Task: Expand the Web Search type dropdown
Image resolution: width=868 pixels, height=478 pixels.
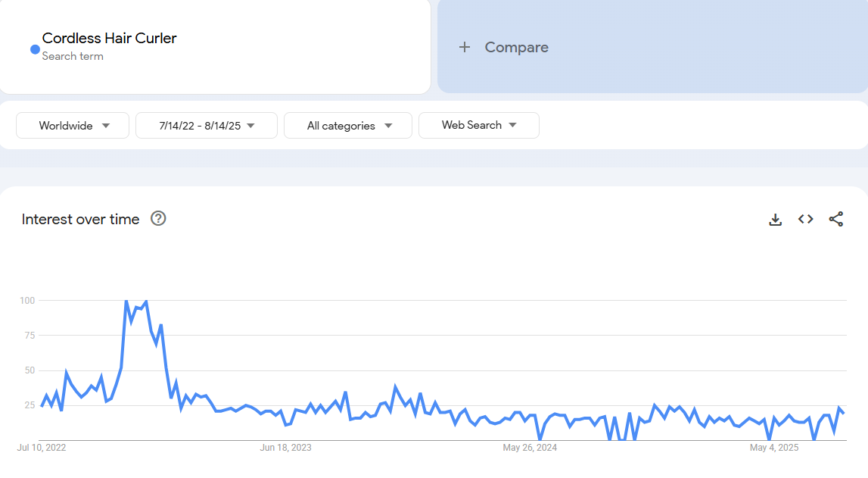Action: tap(478, 126)
